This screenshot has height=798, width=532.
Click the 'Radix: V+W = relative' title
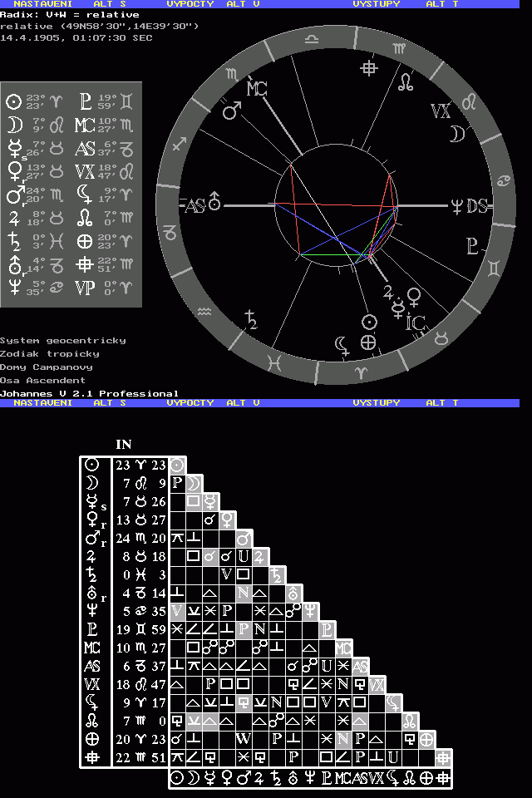70,15
